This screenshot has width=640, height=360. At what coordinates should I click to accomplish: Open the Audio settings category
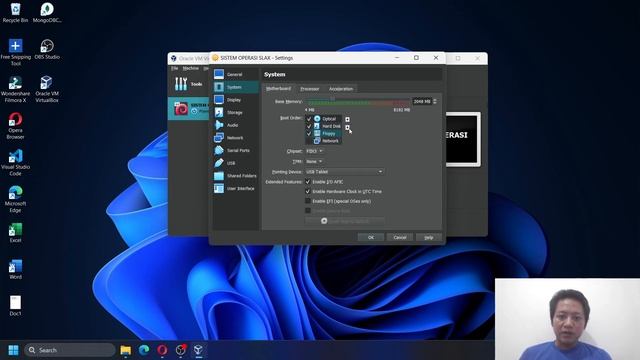(x=235, y=125)
